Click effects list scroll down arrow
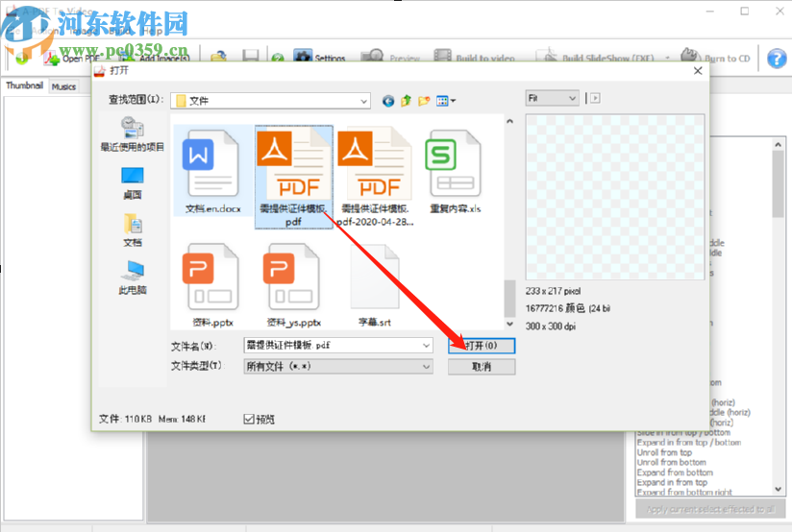 pyautogui.click(x=778, y=489)
